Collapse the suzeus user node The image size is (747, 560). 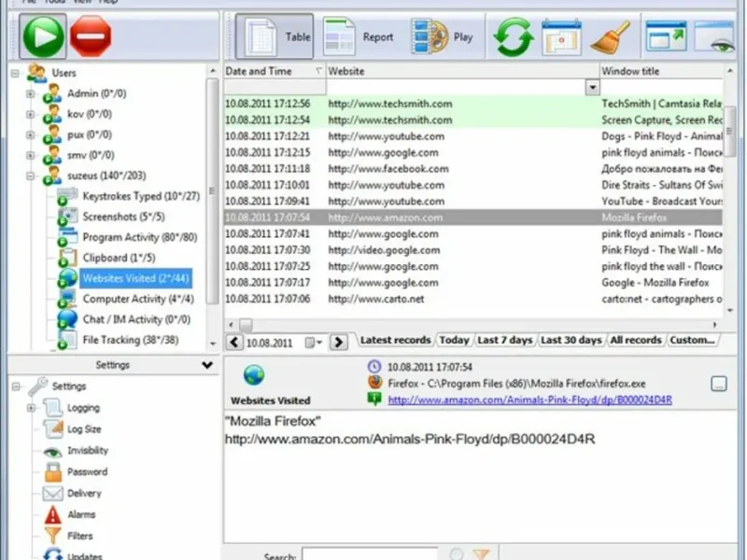pos(31,176)
